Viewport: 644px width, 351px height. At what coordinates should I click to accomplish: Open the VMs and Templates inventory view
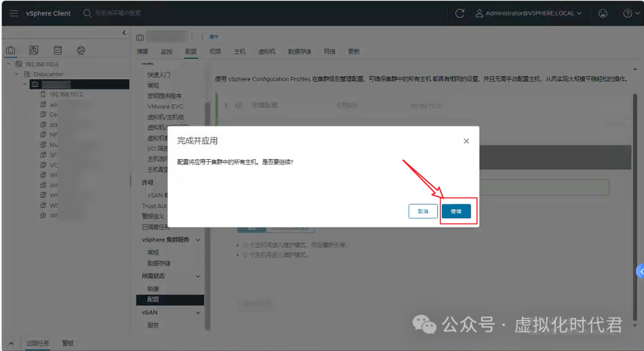pyautogui.click(x=33, y=50)
